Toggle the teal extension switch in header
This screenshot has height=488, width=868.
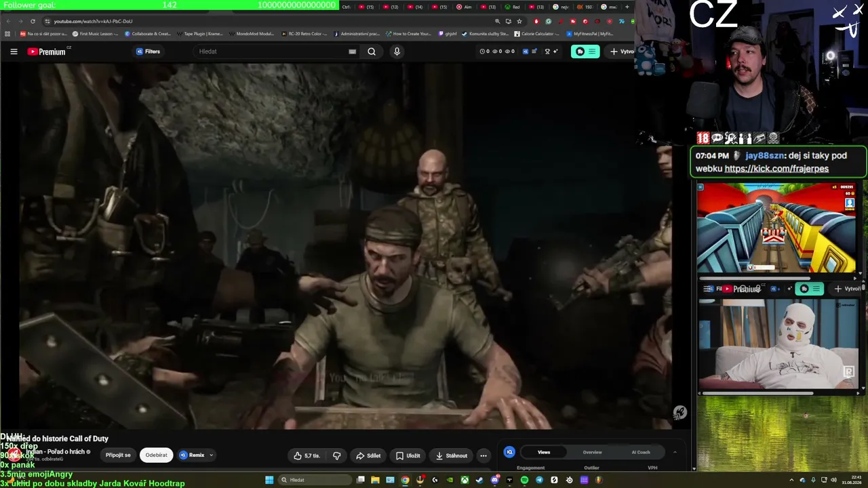[585, 52]
